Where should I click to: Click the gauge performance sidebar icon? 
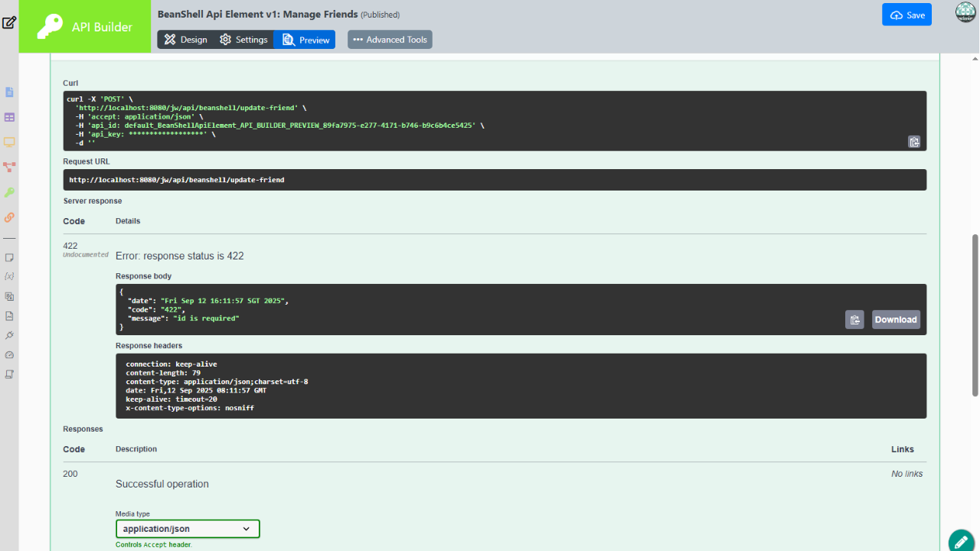[x=10, y=355]
